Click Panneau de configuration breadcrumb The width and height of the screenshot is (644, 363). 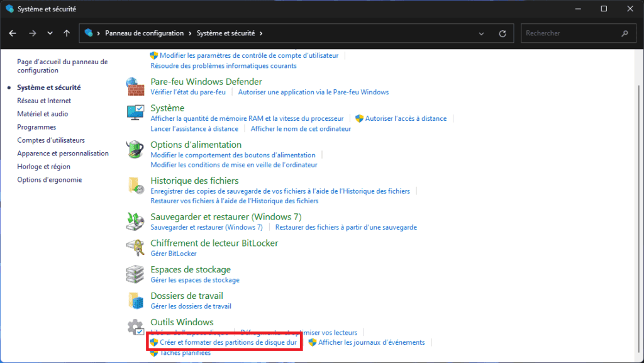[144, 33]
